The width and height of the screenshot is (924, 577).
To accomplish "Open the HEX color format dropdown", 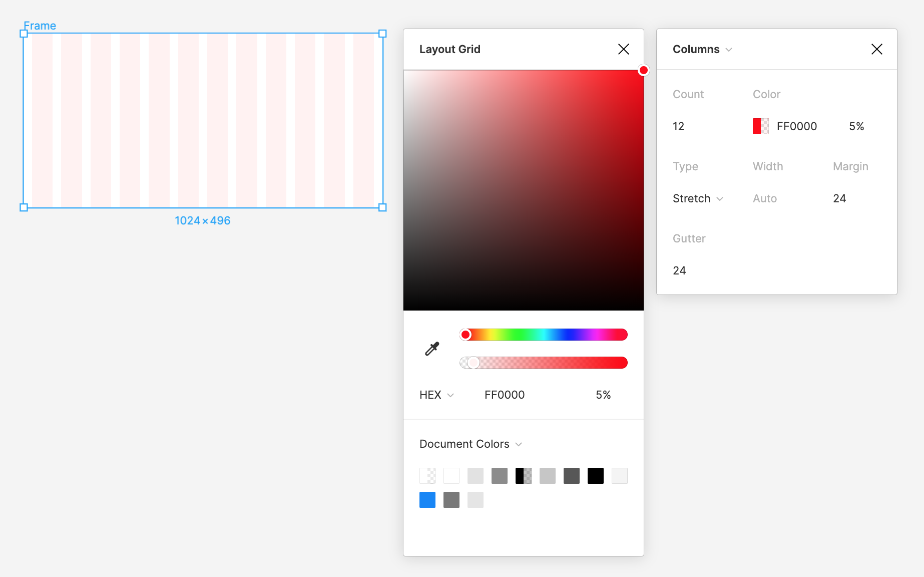I will coord(436,395).
